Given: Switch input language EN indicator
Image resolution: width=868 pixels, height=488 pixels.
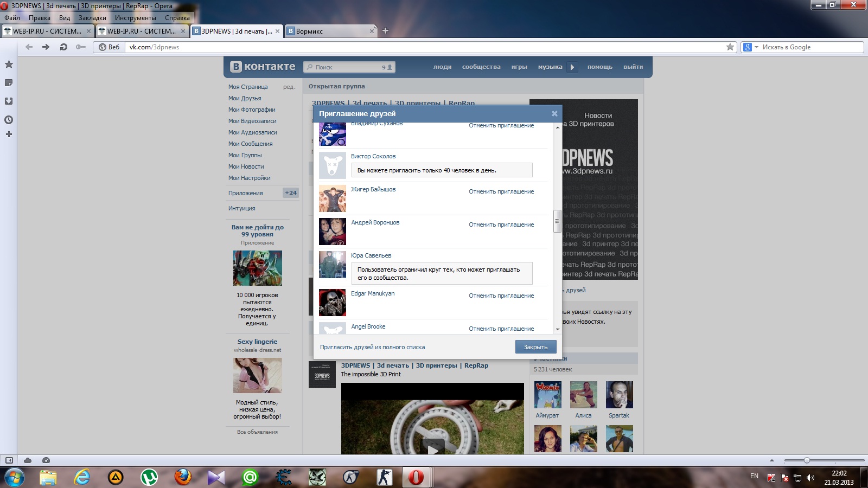Looking at the screenshot, I should point(755,476).
